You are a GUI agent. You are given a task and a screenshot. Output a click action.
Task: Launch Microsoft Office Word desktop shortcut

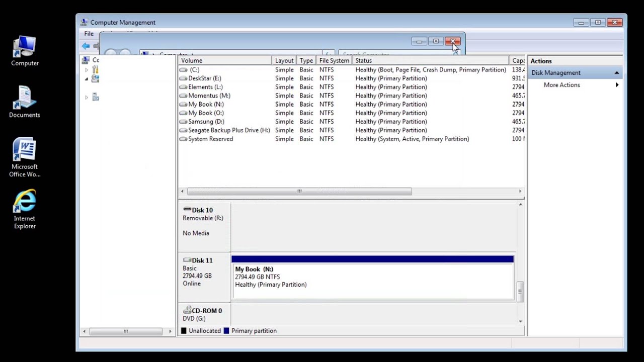click(25, 157)
